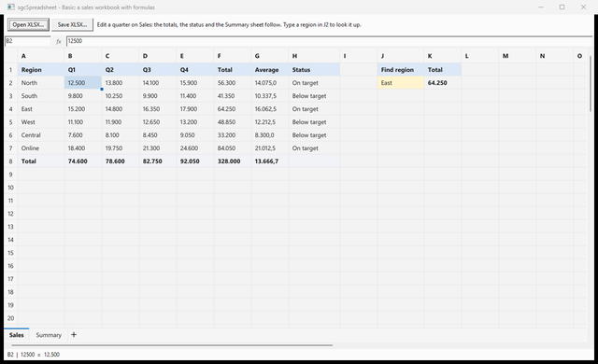Select the Online region cell

coord(41,148)
